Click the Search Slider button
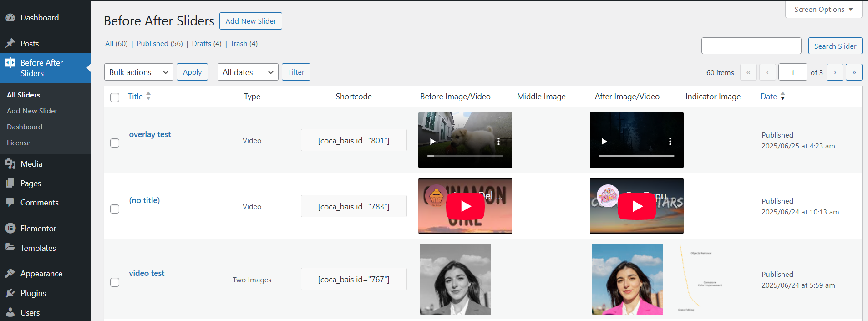Viewport: 868px width, 321px height. pos(835,46)
